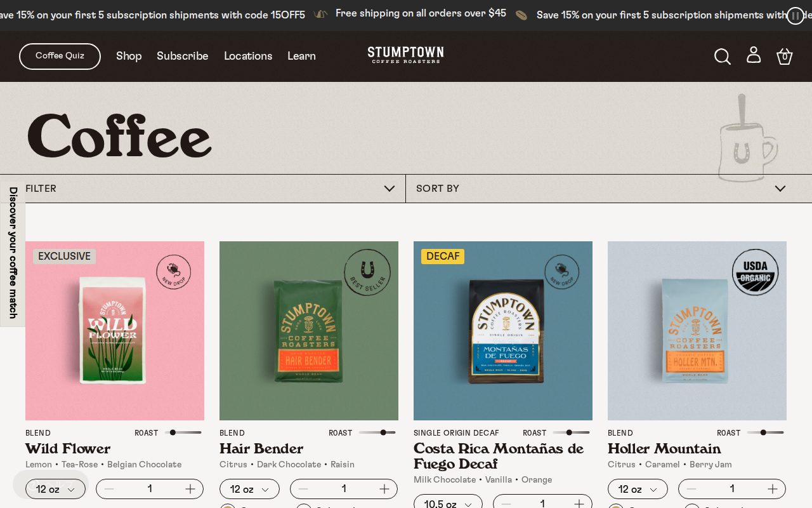Increase Costa Rica Decaf quantity with plus
This screenshot has width=812, height=508.
(x=579, y=504)
